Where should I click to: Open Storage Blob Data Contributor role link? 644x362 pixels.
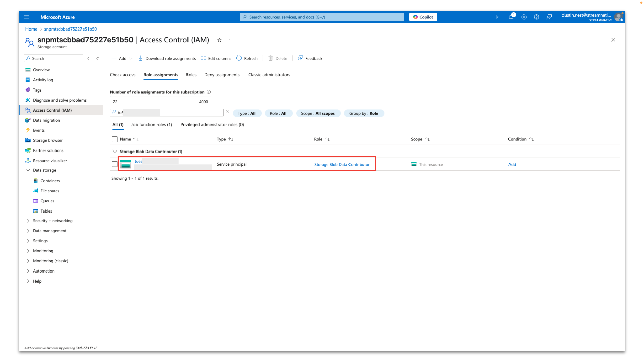[341, 165]
